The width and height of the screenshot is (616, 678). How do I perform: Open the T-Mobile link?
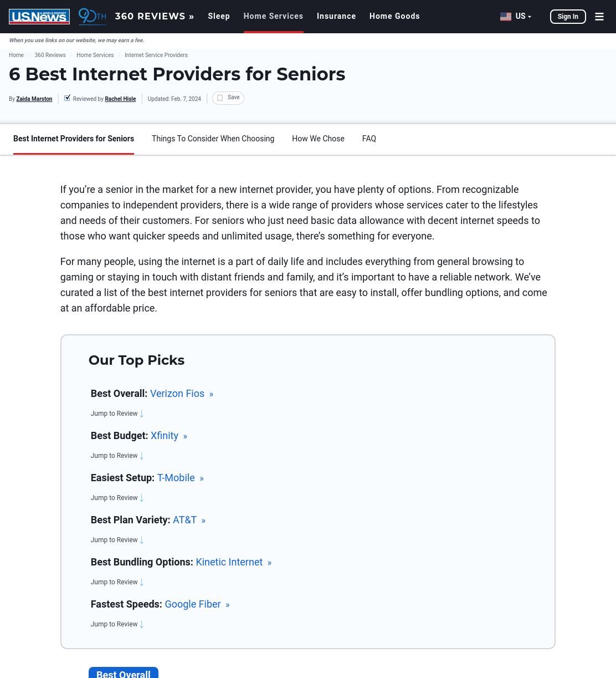[176, 478]
